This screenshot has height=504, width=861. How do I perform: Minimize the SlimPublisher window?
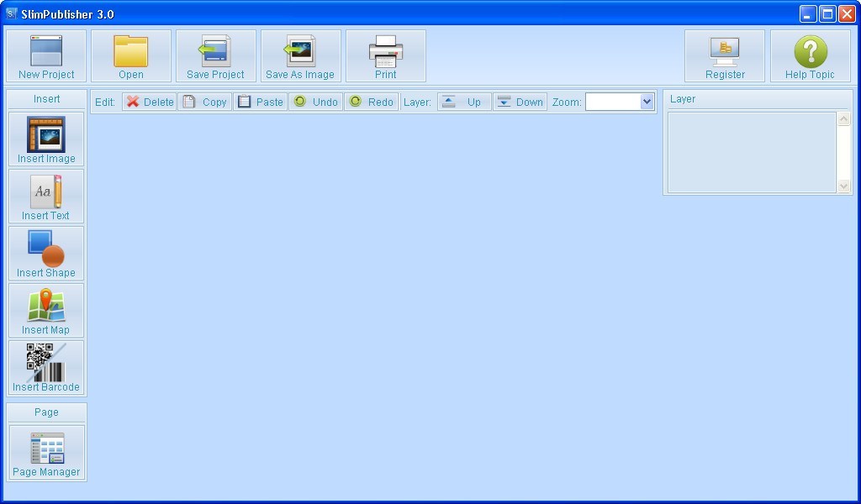coord(808,13)
